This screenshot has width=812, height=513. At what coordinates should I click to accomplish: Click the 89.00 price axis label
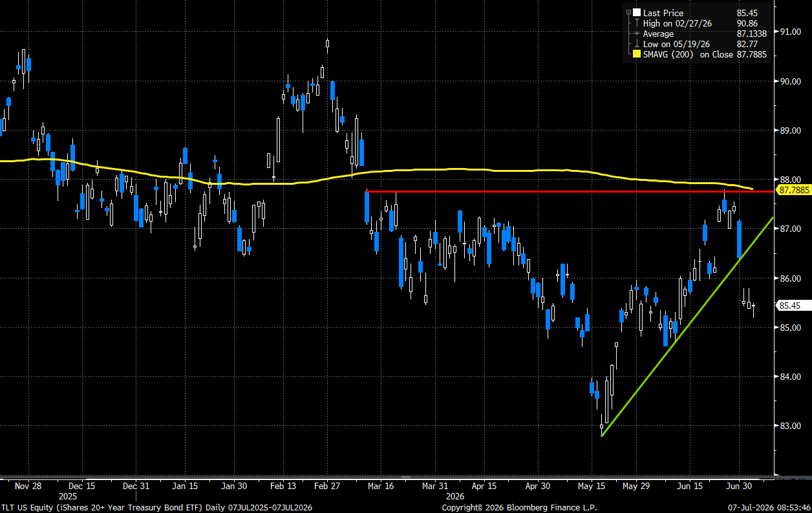pos(791,131)
